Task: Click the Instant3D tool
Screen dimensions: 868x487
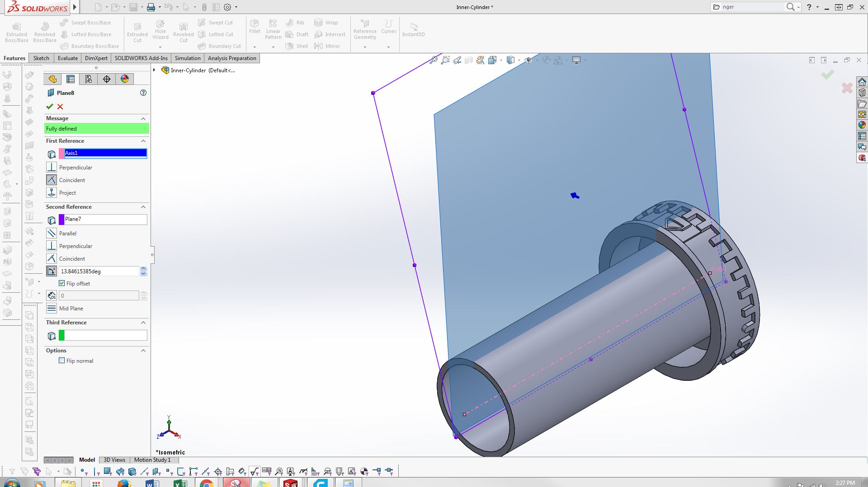Action: (413, 29)
